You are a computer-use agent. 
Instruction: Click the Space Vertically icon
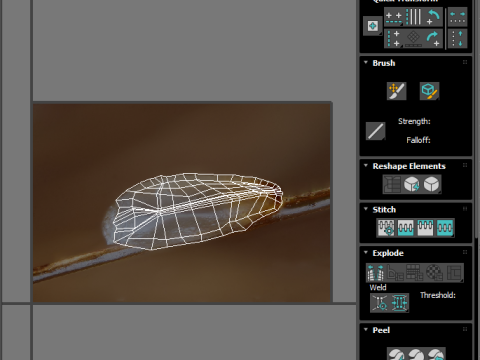click(x=457, y=39)
